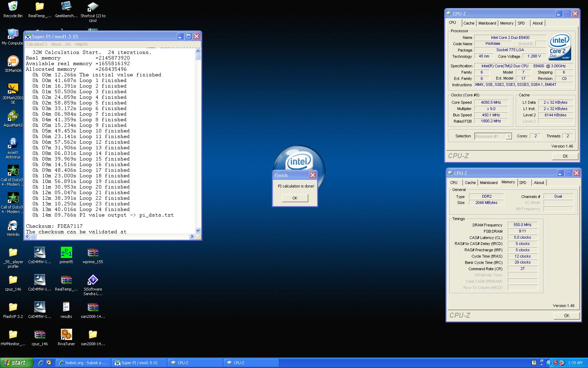
Task: Click Super PI vertical scrollbar up arrow
Action: coord(198,51)
